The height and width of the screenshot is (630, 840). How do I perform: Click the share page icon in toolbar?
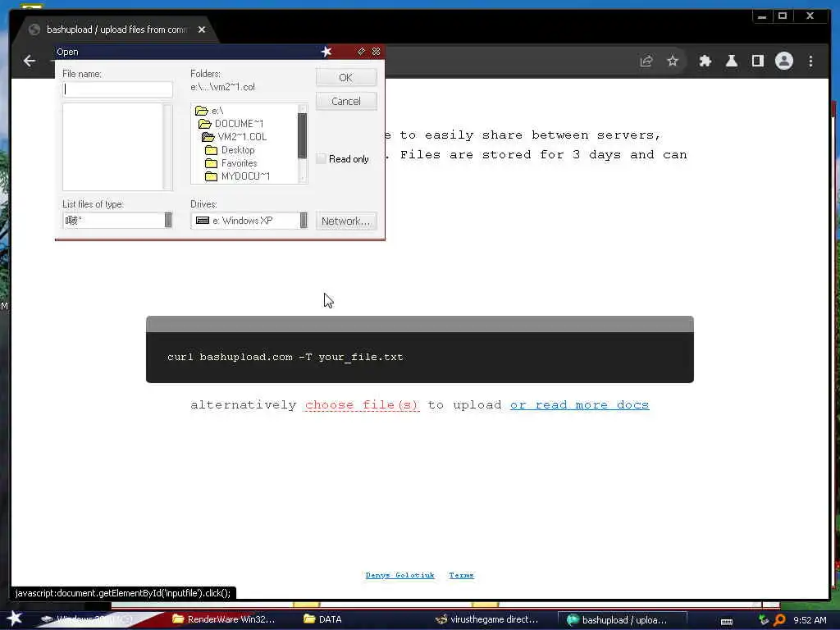click(x=646, y=61)
